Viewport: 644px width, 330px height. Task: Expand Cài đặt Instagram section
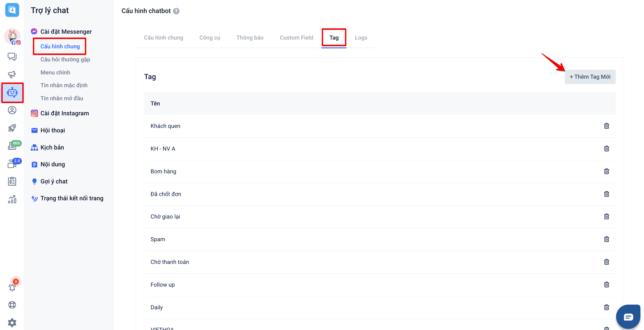click(64, 113)
